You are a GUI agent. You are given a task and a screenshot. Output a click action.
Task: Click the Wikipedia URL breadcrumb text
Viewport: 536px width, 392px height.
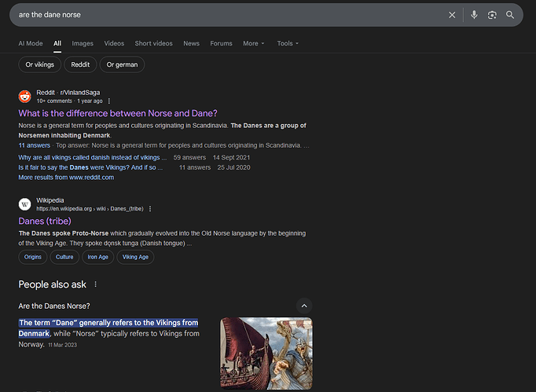tap(90, 209)
